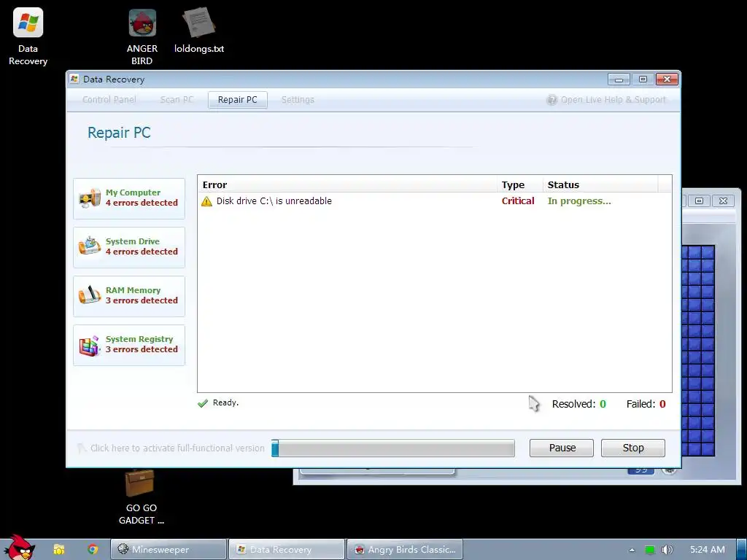The image size is (747, 560).
Task: Click warning icon beside Disk drive error
Action: point(206,201)
